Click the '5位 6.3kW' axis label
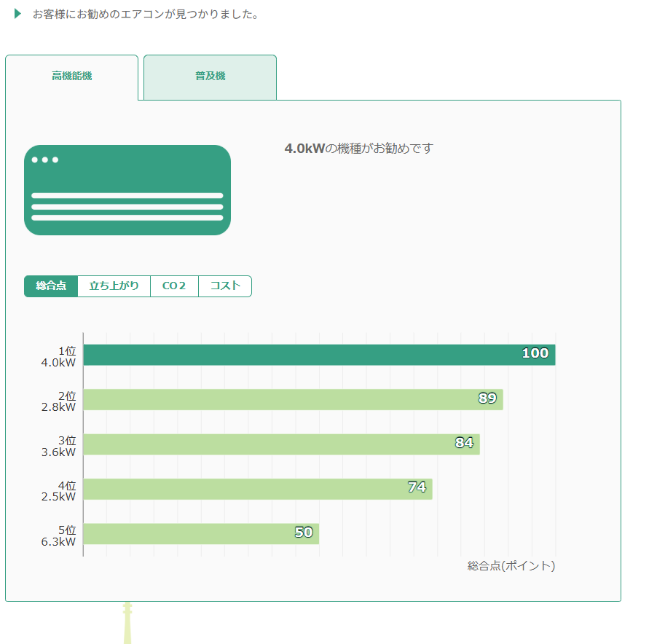The height and width of the screenshot is (644, 665). [58, 536]
